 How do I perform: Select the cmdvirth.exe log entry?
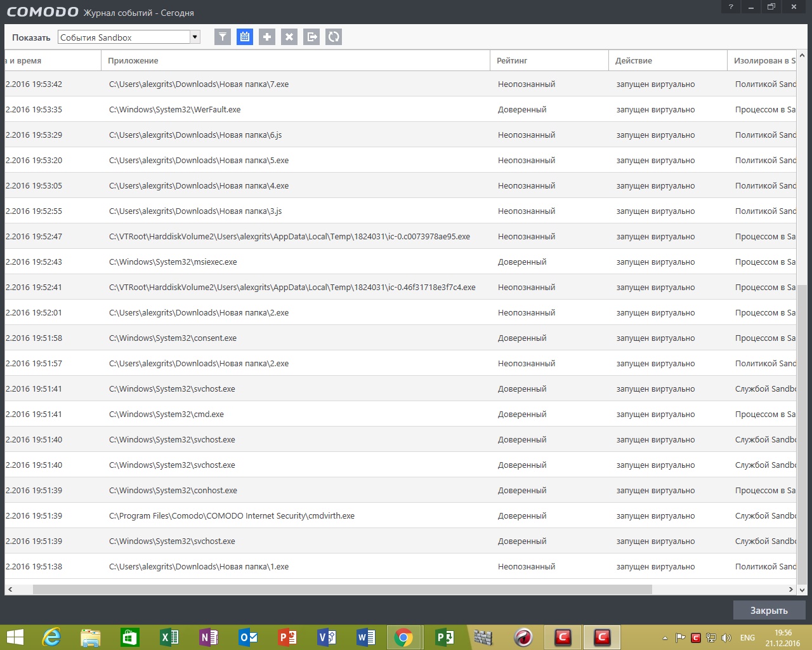pos(400,515)
